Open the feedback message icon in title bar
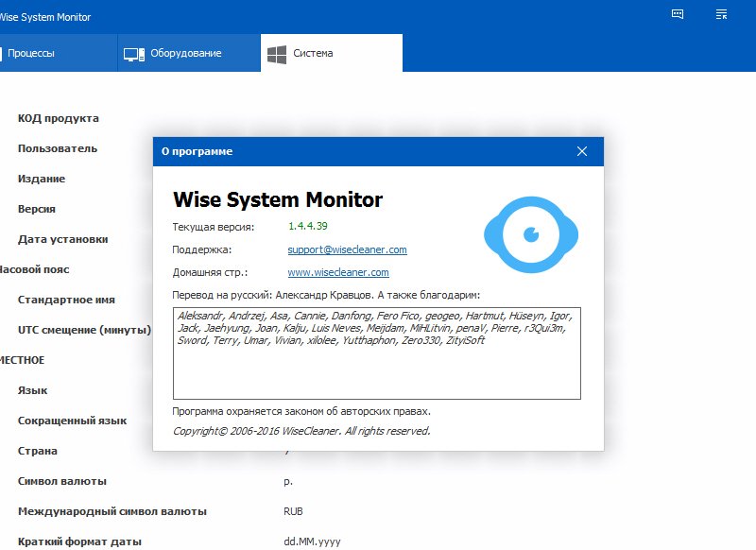This screenshot has width=756, height=550. pyautogui.click(x=678, y=14)
